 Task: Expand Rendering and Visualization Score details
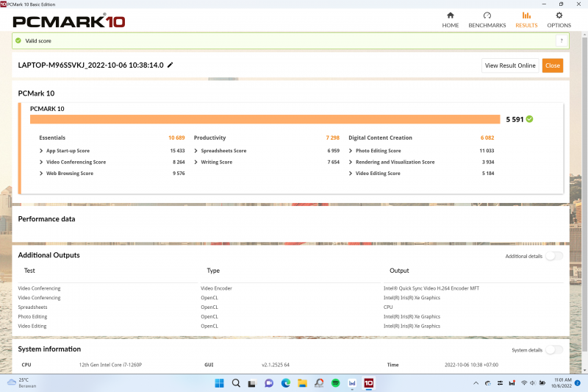[x=351, y=162]
